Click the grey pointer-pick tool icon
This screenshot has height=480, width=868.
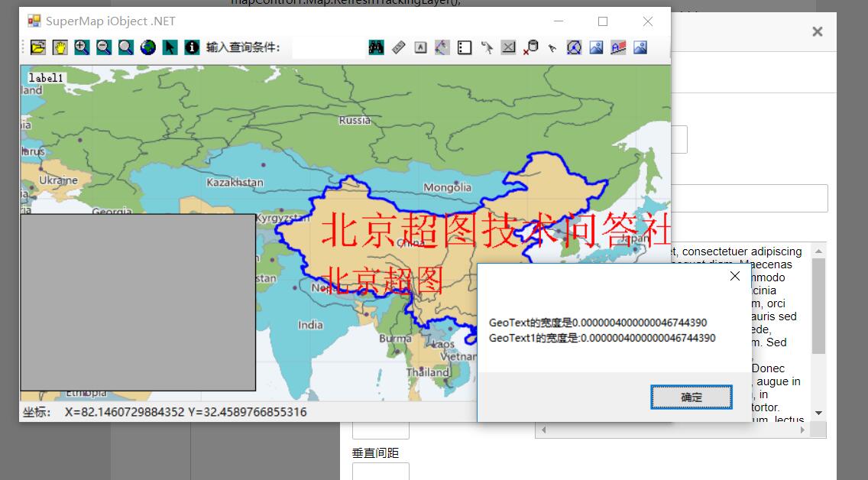tap(487, 47)
